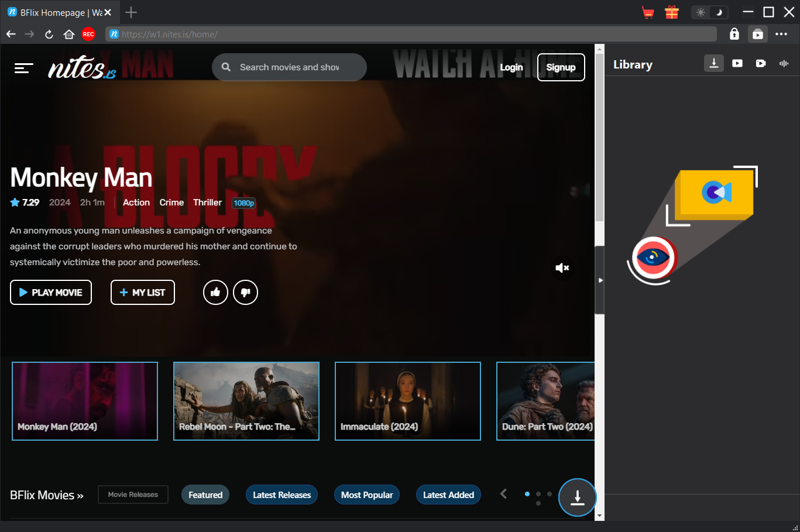Image resolution: width=800 pixels, height=532 pixels.
Task: Select the Most Popular tab
Action: pos(367,495)
